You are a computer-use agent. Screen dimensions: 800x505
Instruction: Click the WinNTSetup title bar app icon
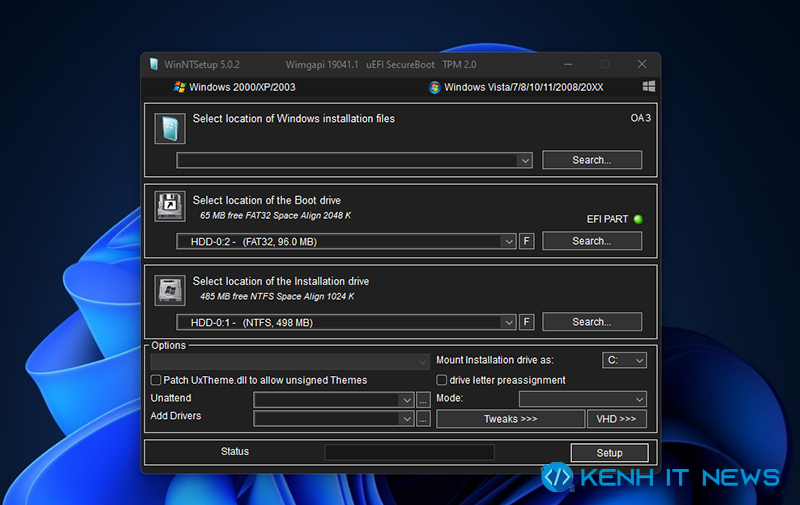pos(154,64)
